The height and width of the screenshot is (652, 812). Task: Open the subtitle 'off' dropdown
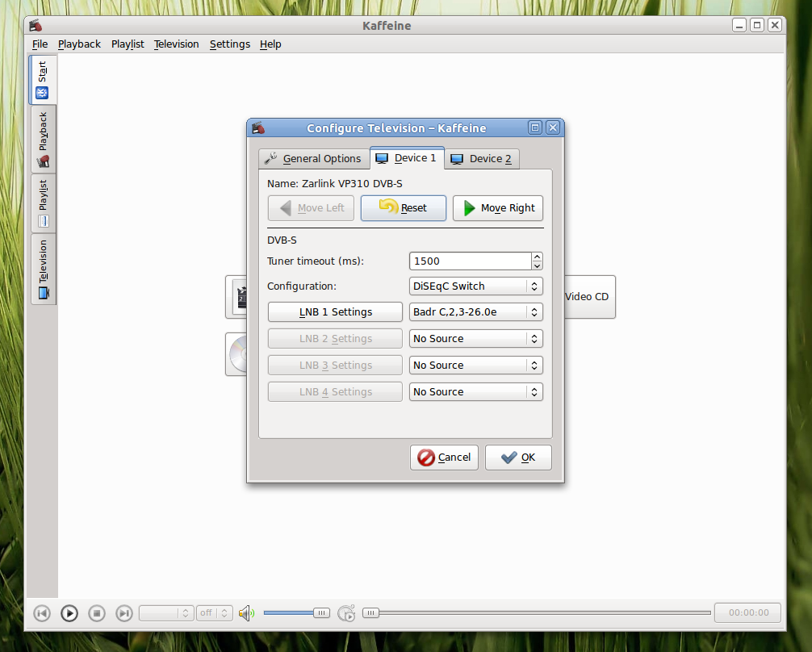214,613
